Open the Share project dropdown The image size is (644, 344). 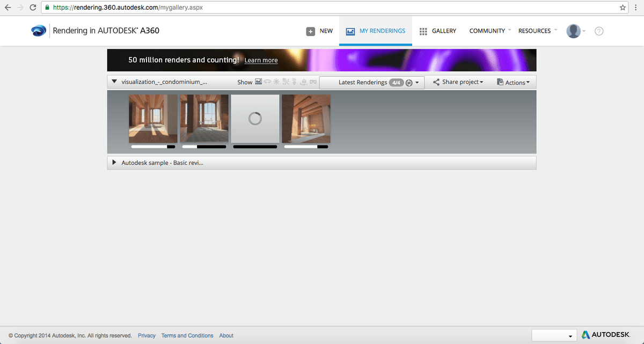point(458,82)
